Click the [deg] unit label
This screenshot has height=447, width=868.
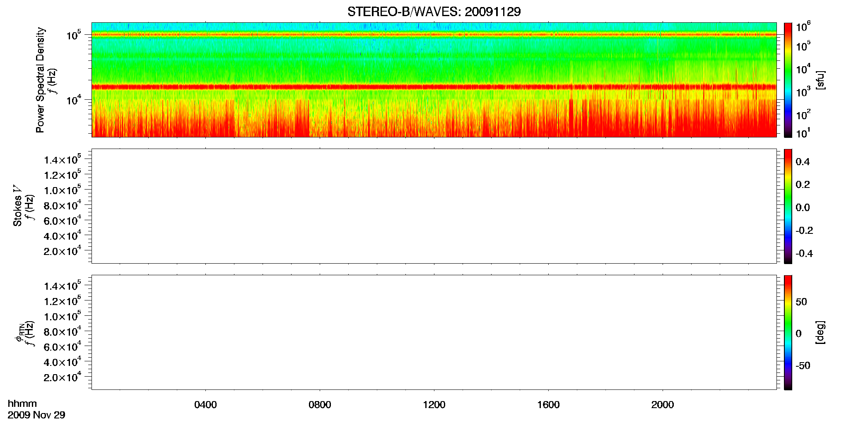click(x=820, y=332)
